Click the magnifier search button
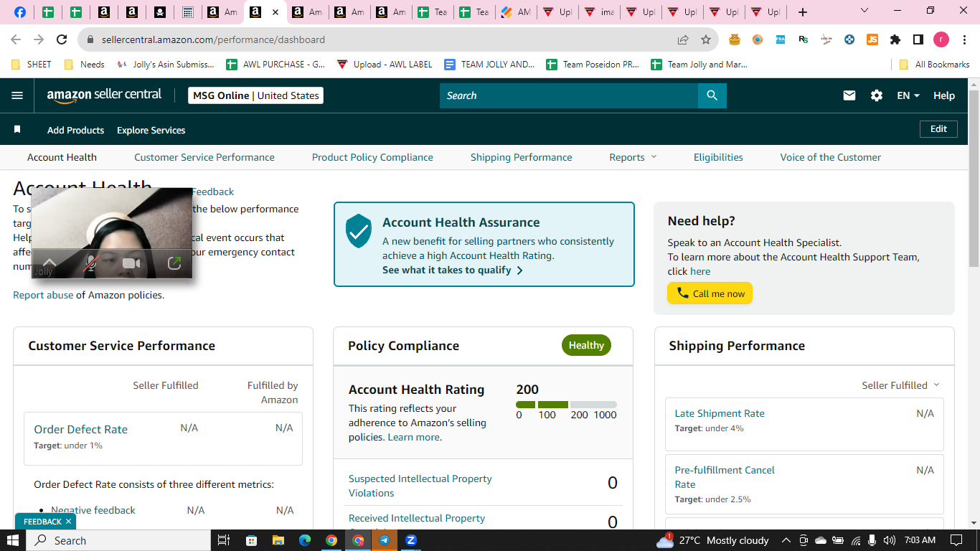The width and height of the screenshot is (980, 551). click(712, 95)
